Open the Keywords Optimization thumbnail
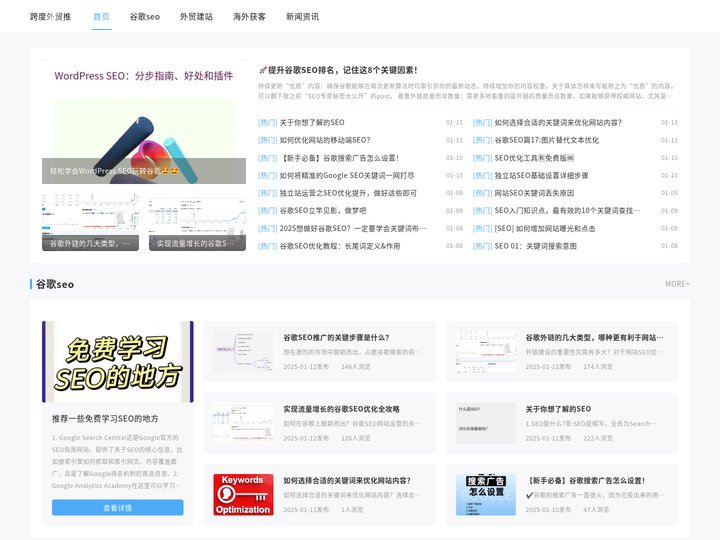This screenshot has width=720, height=540. 243,495
